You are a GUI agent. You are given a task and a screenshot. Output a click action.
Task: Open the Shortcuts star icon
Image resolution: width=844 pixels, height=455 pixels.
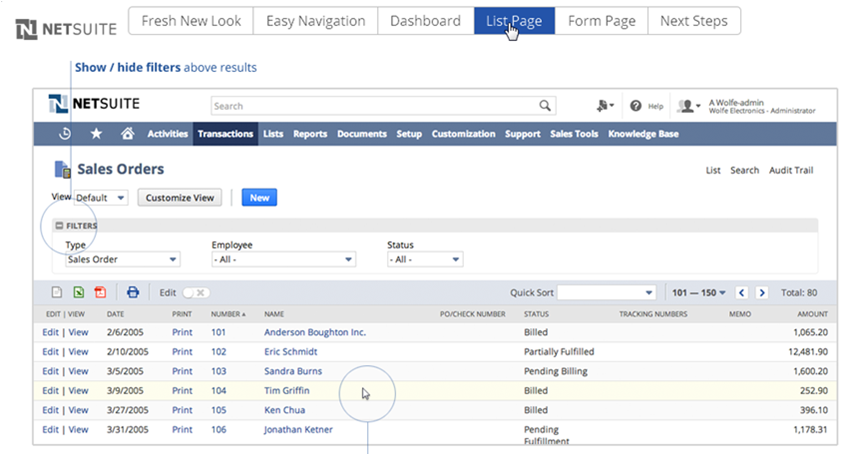click(x=96, y=134)
